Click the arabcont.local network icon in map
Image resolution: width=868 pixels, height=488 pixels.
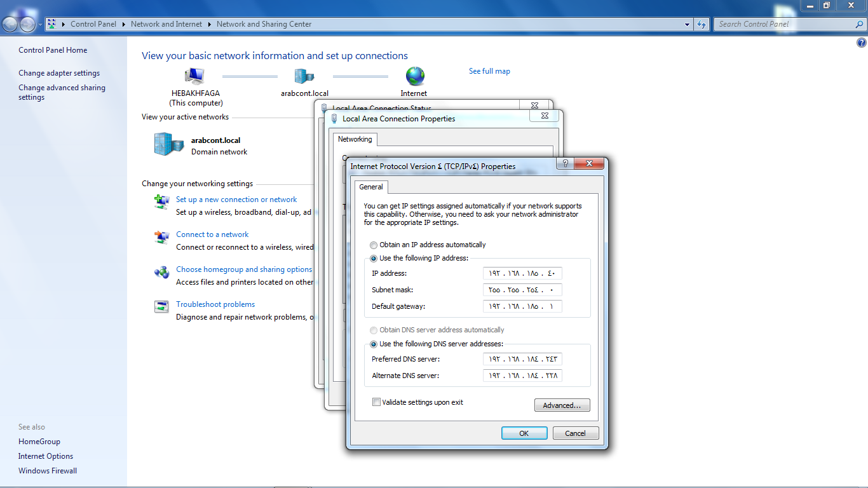(x=304, y=76)
